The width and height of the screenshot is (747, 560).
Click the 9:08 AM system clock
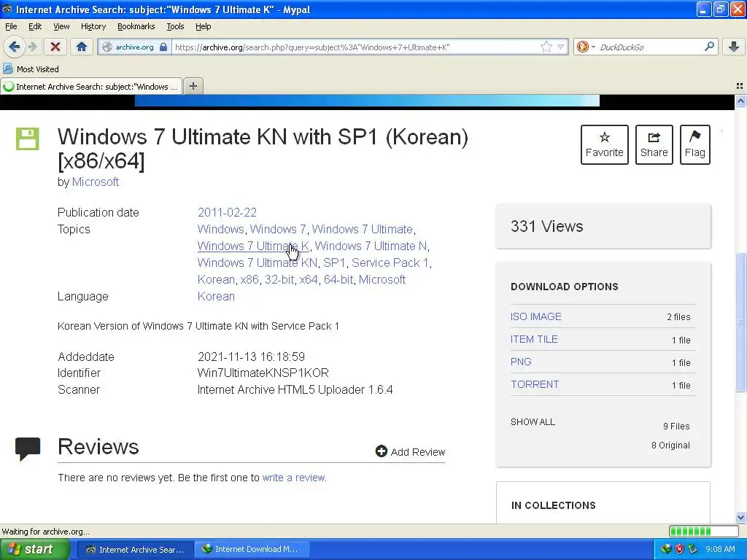[720, 549]
